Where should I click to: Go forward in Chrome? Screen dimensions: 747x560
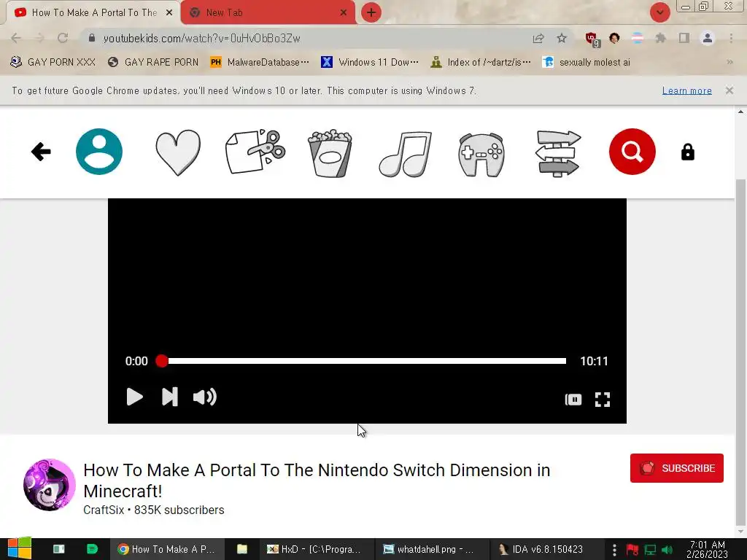[39, 38]
